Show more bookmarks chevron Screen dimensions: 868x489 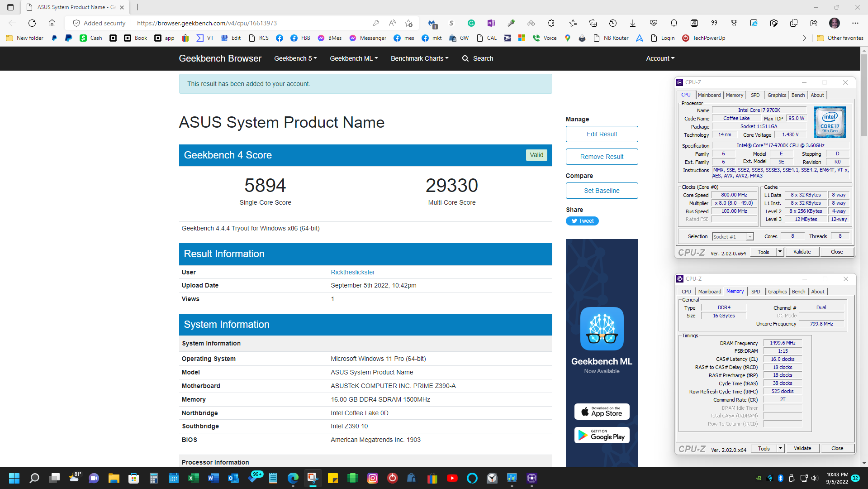coord(804,38)
